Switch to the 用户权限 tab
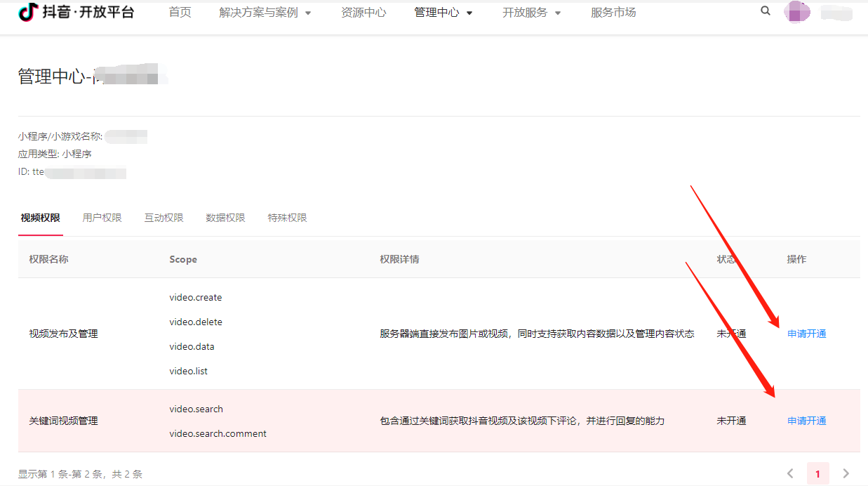Viewport: 868px width, 486px height. (102, 218)
